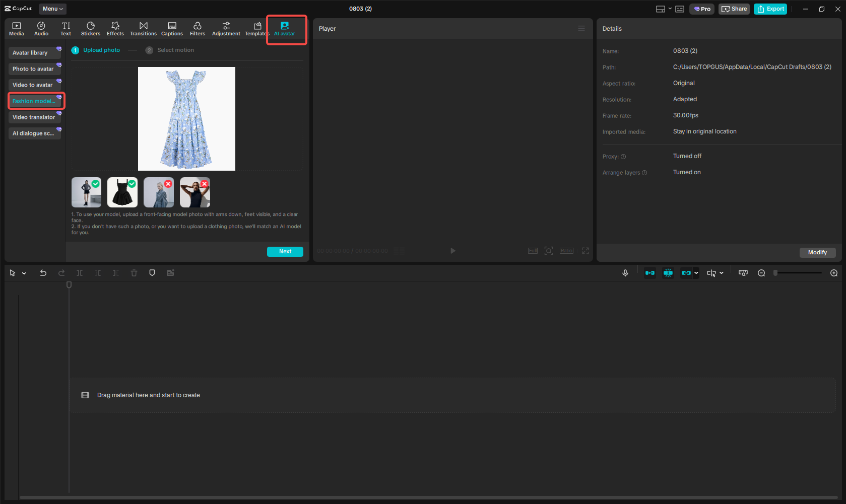Open the Transitions panel
Screen dimensions: 846x504
[x=143, y=28]
